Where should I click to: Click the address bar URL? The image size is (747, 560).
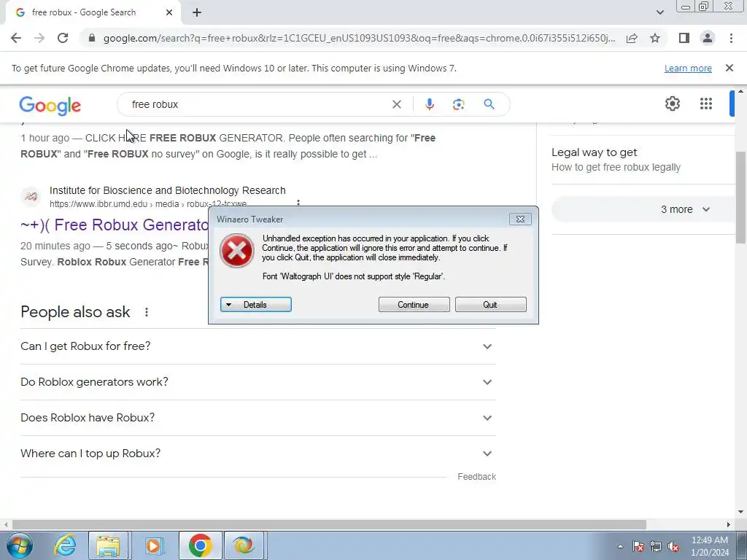(x=359, y=38)
